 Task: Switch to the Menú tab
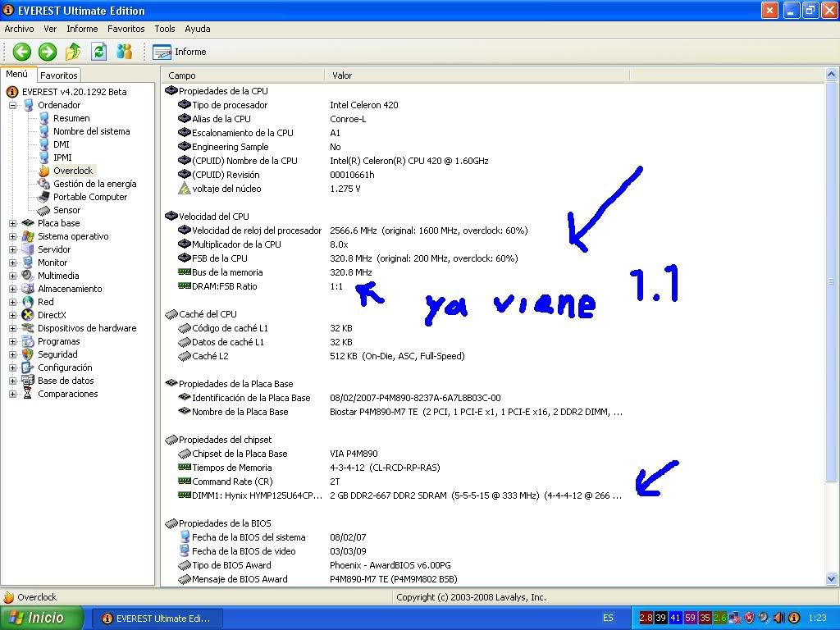[17, 75]
